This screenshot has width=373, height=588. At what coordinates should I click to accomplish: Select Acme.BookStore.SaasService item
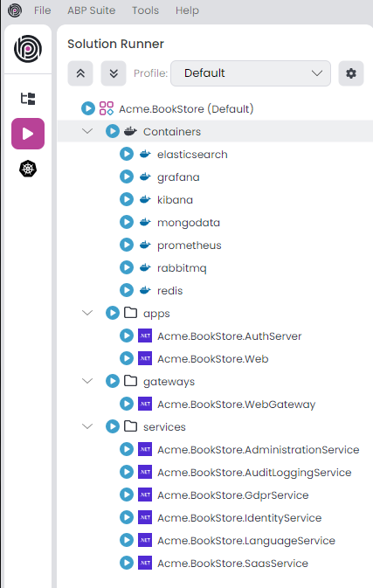coord(232,564)
